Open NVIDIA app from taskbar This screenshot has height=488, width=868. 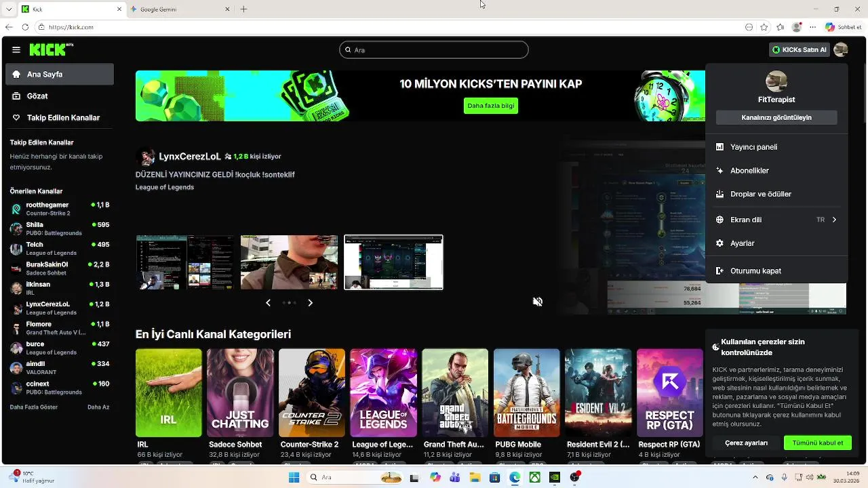click(555, 478)
